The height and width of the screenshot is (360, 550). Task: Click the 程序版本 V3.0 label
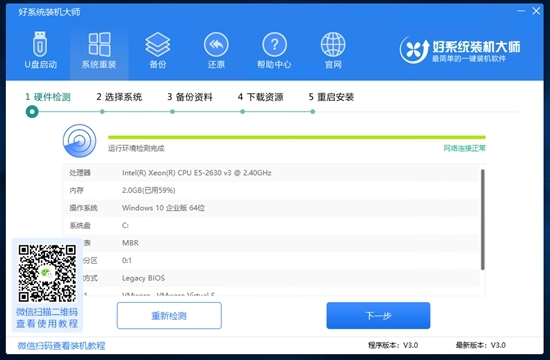point(393,345)
